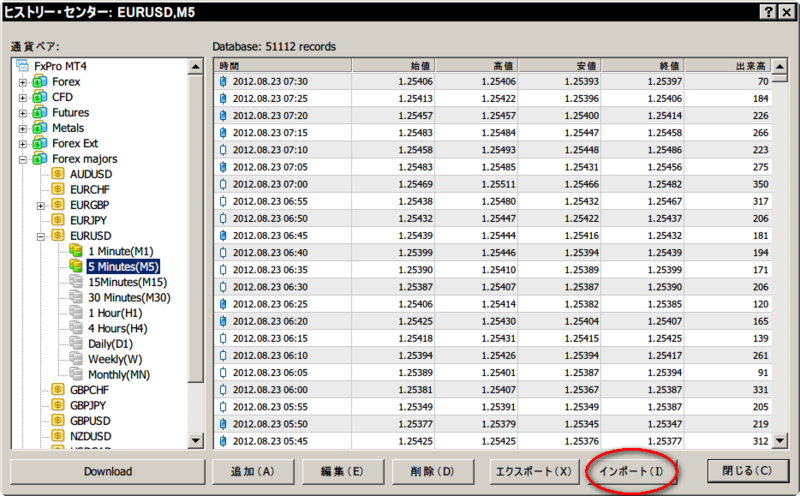Screen dimensions: 800x496
Task: Select the Weekly(W) timeframe
Action: 115,359
